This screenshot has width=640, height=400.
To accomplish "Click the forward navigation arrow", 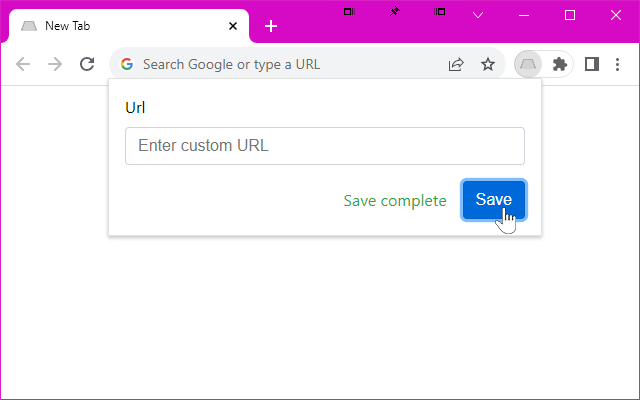I will coord(55,64).
